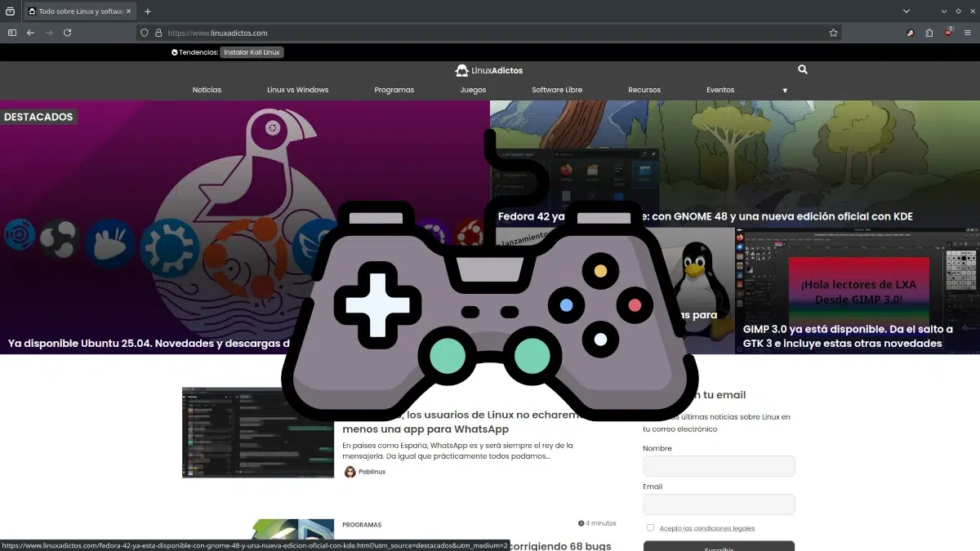Check the legal conditions acceptance checkbox

click(650, 527)
